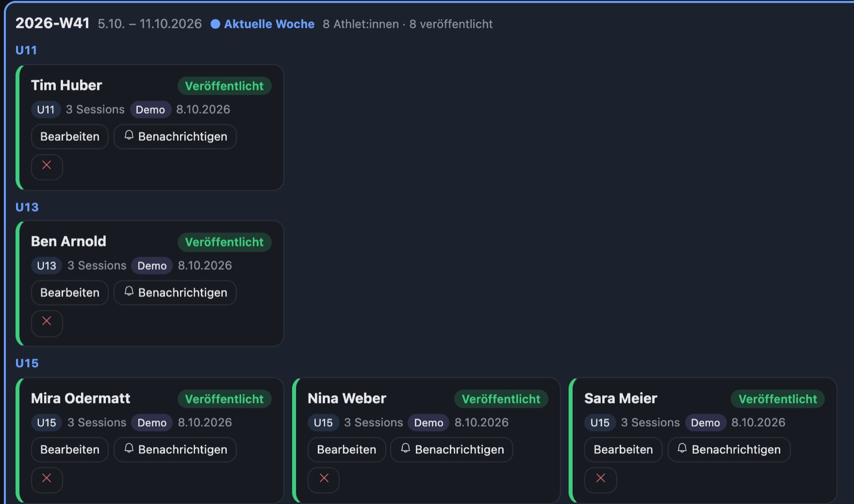
Task: Click the Nina Weber name
Action: 347,398
